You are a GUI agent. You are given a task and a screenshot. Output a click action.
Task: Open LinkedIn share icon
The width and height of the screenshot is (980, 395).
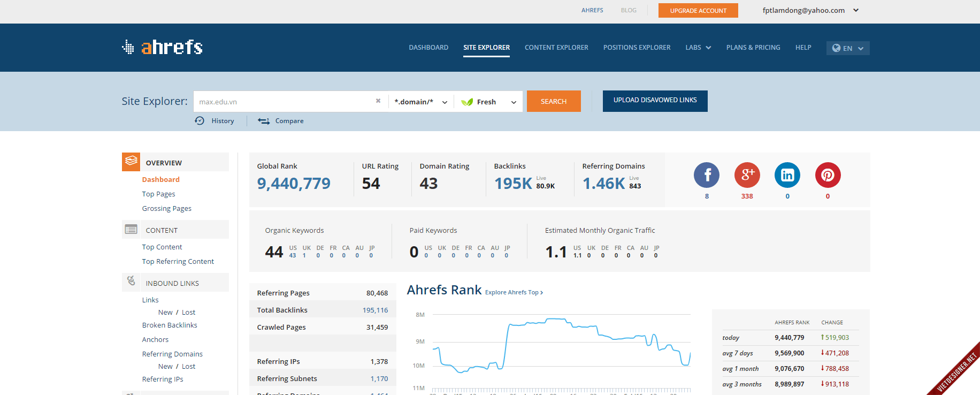787,175
